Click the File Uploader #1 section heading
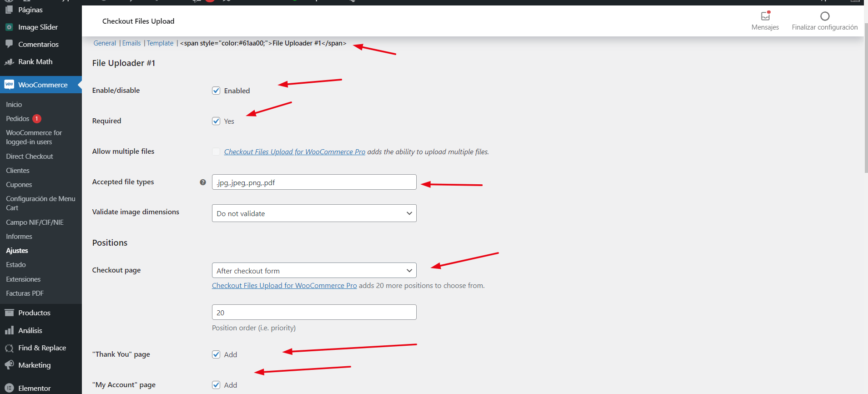The width and height of the screenshot is (868, 394). tap(124, 63)
